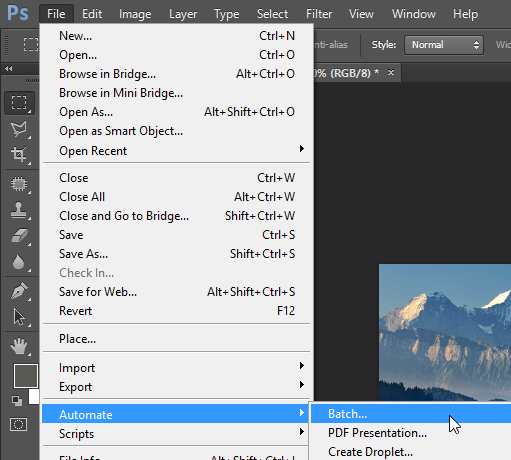Toggle Quick Mask mode
The image size is (511, 460).
point(19,425)
